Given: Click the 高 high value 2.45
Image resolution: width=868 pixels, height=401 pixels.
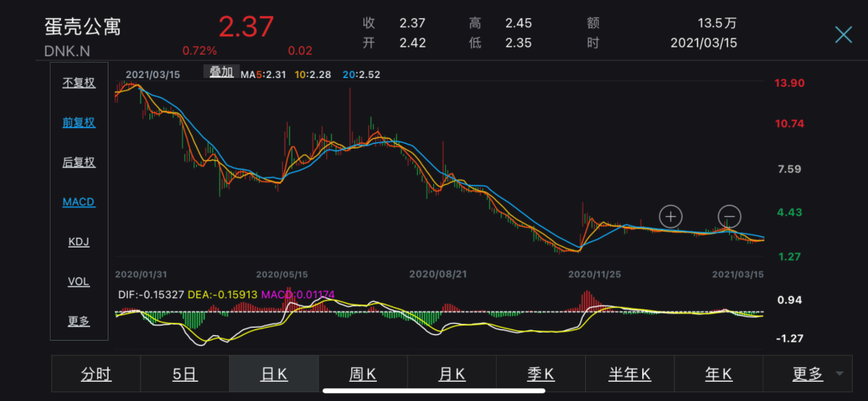Looking at the screenshot, I should tap(518, 23).
